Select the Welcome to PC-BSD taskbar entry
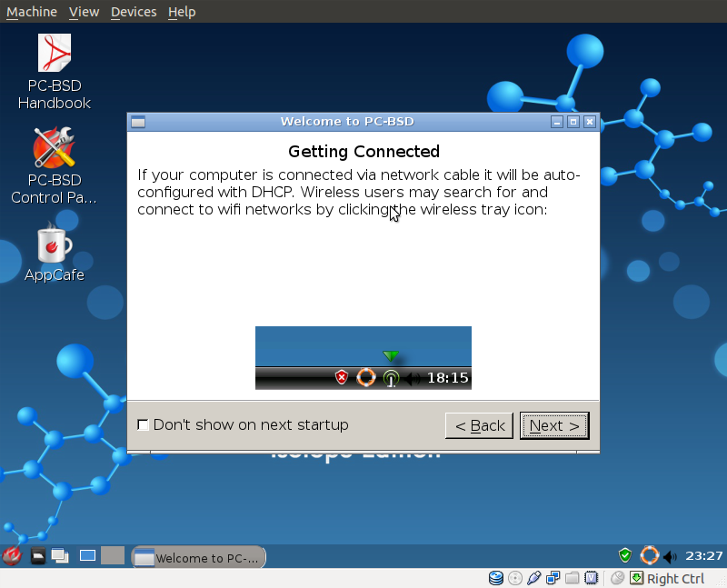The height and width of the screenshot is (588, 727). coord(199,557)
